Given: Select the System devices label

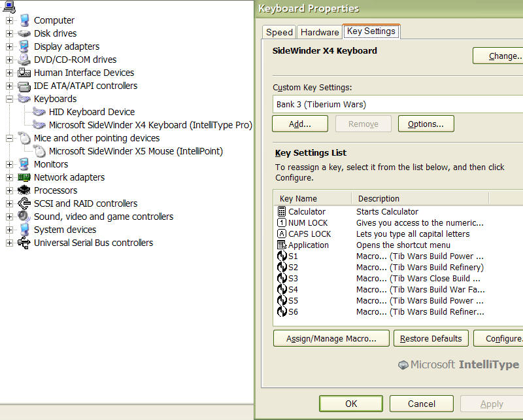Looking at the screenshot, I should coord(65,230).
